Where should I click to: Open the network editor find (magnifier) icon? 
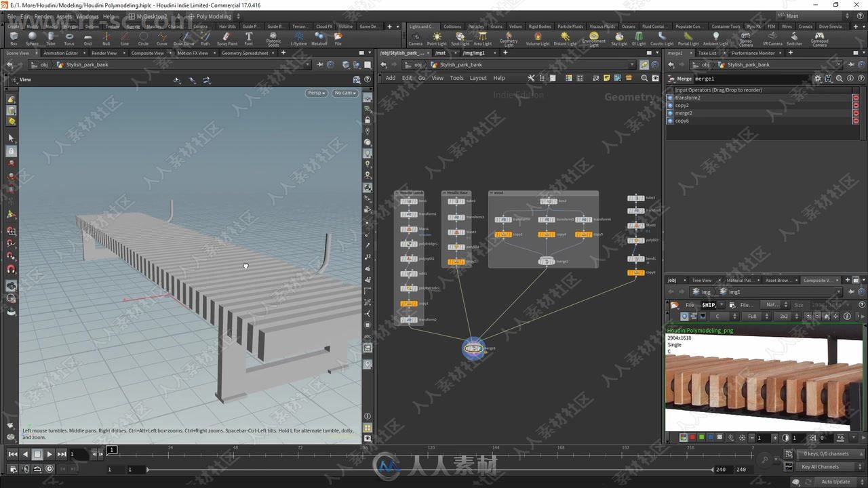(x=646, y=78)
